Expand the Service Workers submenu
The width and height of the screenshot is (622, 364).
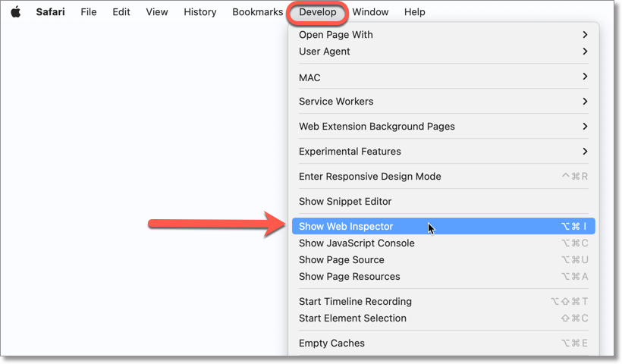444,102
